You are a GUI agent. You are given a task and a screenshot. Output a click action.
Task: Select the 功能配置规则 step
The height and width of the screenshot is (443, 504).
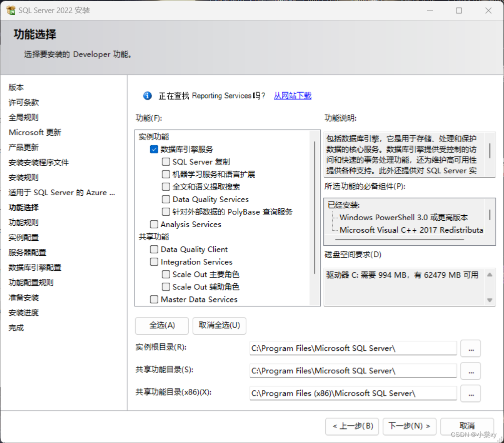point(31,283)
